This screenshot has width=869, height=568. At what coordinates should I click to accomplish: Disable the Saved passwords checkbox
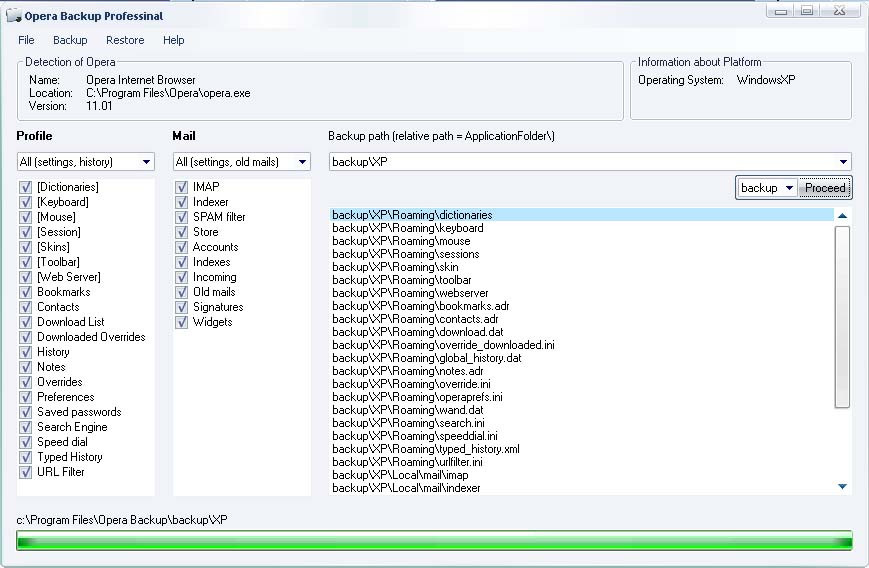click(25, 412)
